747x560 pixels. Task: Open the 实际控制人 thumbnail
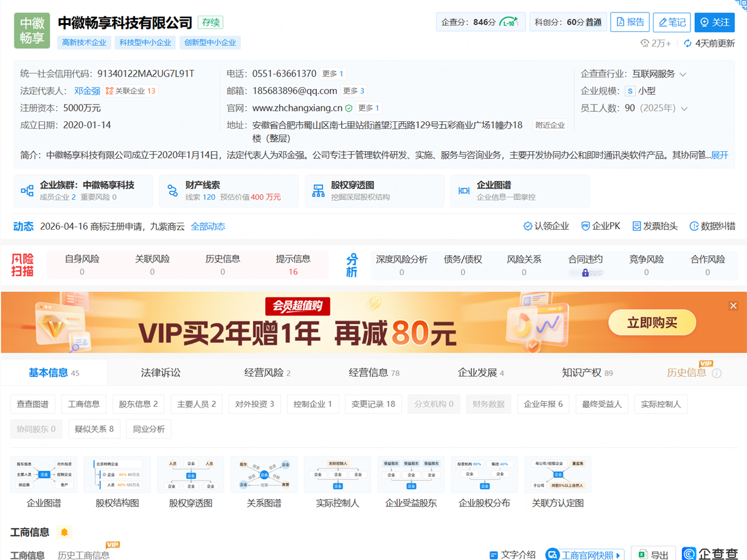tap(337, 475)
